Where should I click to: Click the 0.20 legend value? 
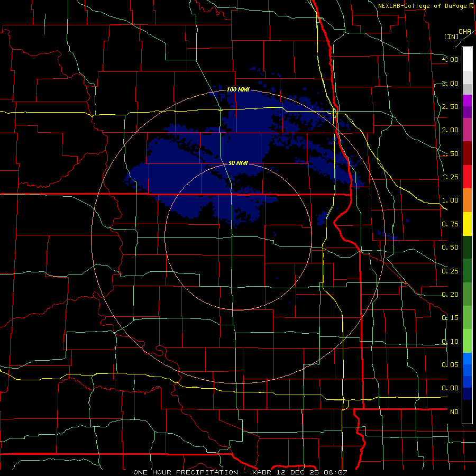[x=450, y=295]
